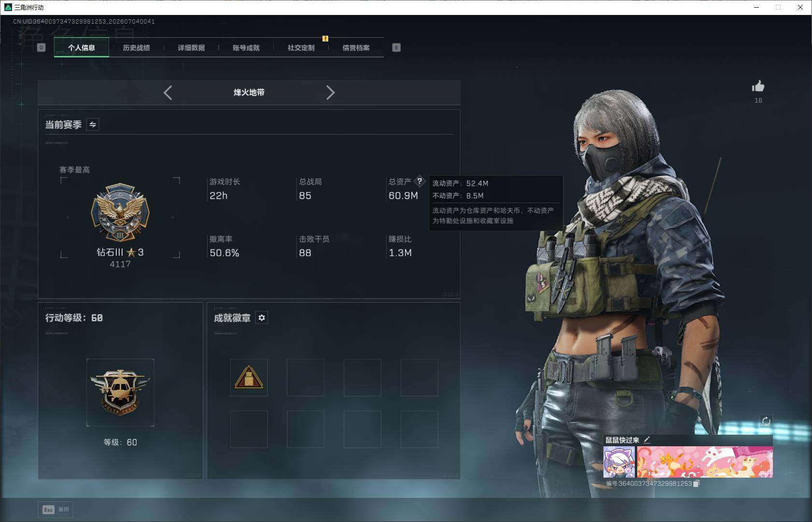Viewport: 812px width, 522px height.
Task: Minimize the 三角洲行动 window
Action: pos(756,7)
